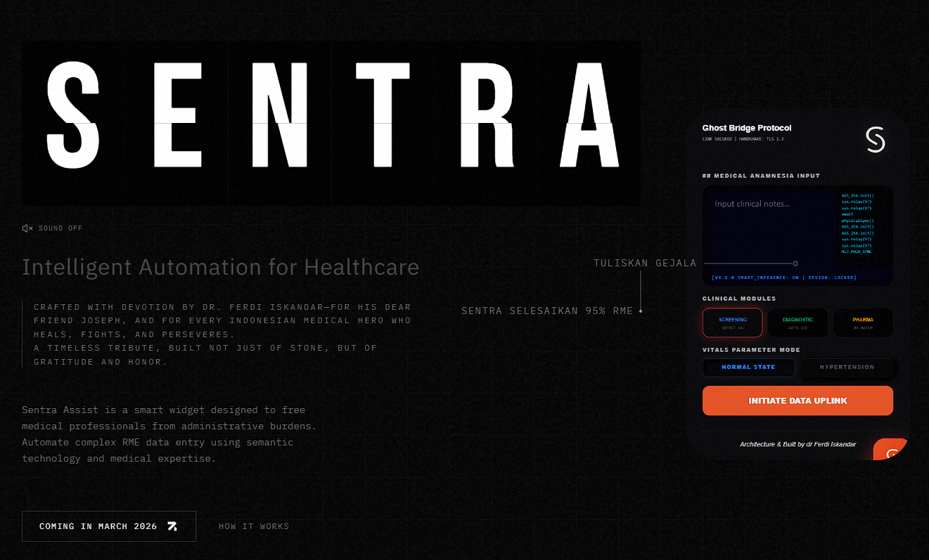Select the Screening clinical module
929x560 pixels.
pos(732,323)
